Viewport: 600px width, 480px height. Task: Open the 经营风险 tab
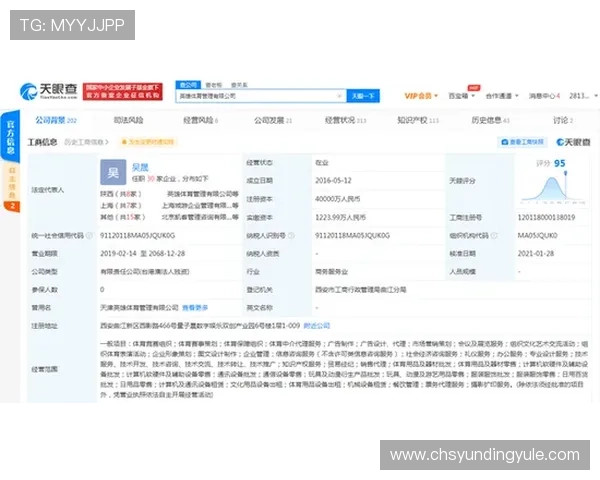click(x=201, y=120)
